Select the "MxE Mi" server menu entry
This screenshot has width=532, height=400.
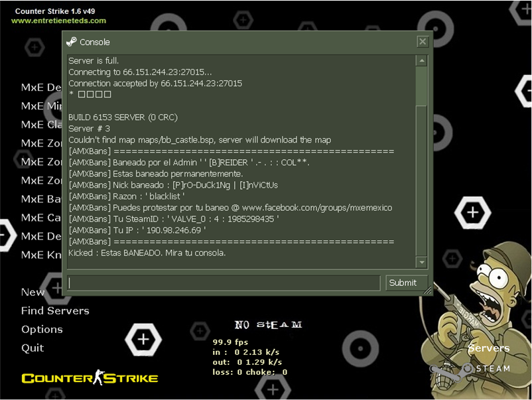coord(41,106)
